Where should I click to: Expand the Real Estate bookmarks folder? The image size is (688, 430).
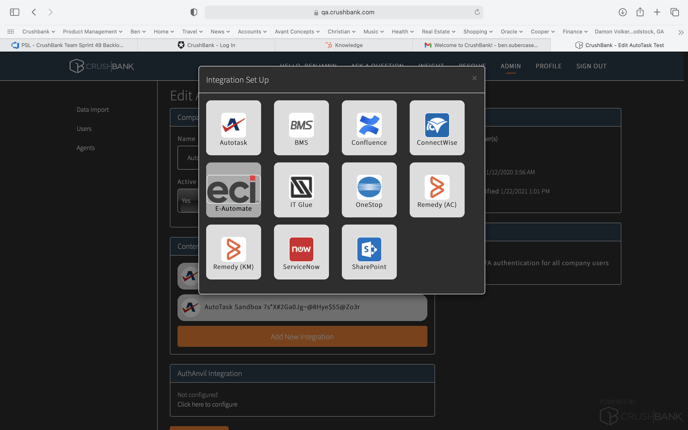click(438, 32)
